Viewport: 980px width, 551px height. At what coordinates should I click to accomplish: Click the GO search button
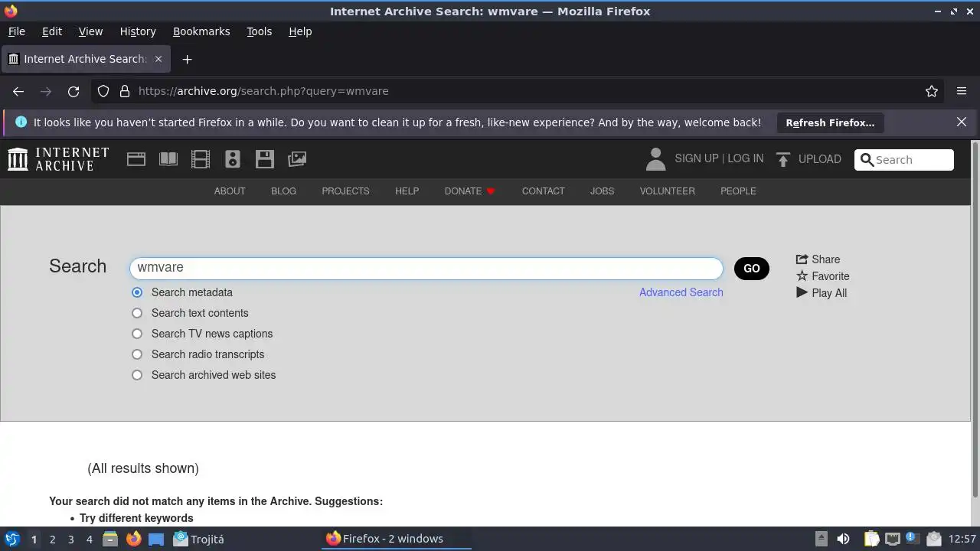[752, 269]
